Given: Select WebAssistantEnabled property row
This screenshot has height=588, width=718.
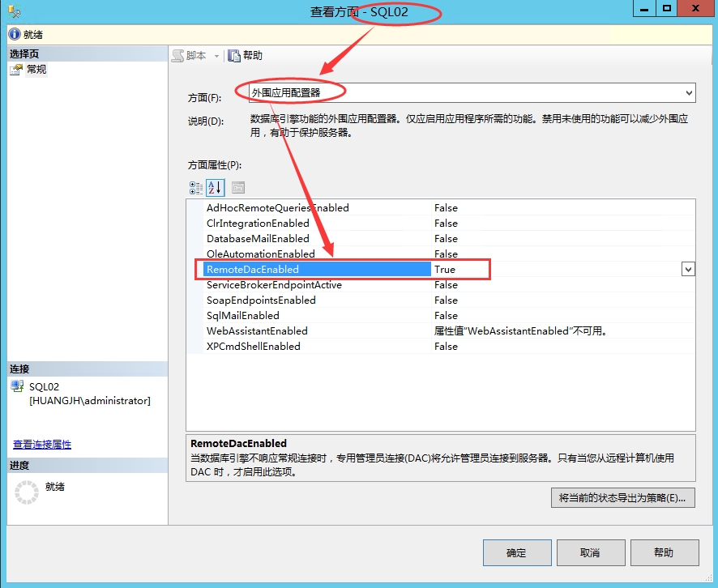Looking at the screenshot, I should pos(441,330).
